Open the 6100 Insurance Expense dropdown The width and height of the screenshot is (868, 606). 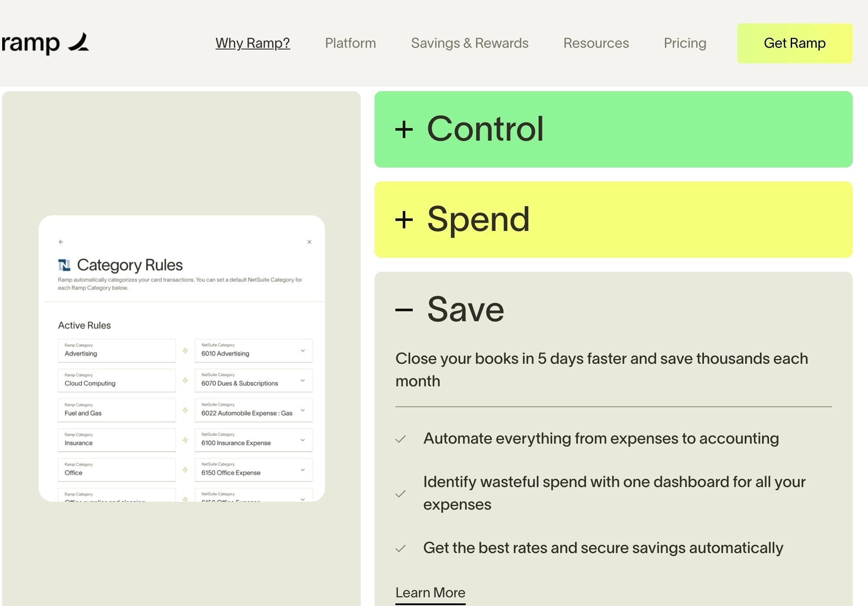pos(253,440)
